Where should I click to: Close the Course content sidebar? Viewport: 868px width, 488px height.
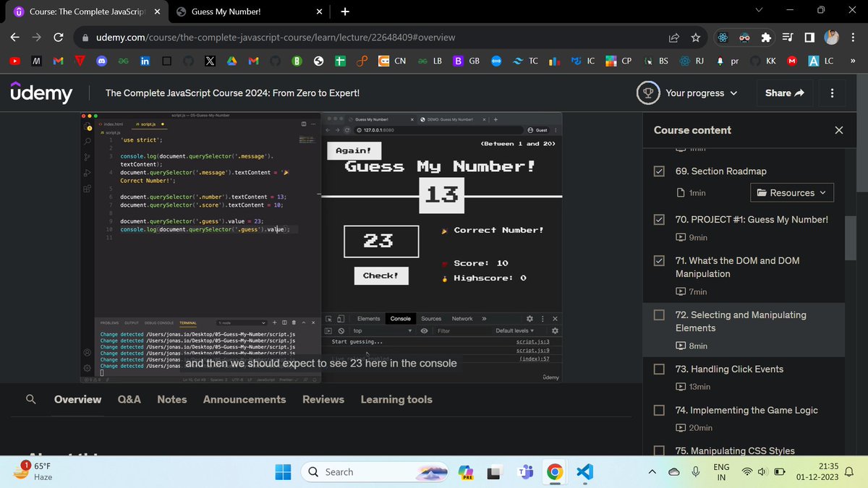click(838, 130)
